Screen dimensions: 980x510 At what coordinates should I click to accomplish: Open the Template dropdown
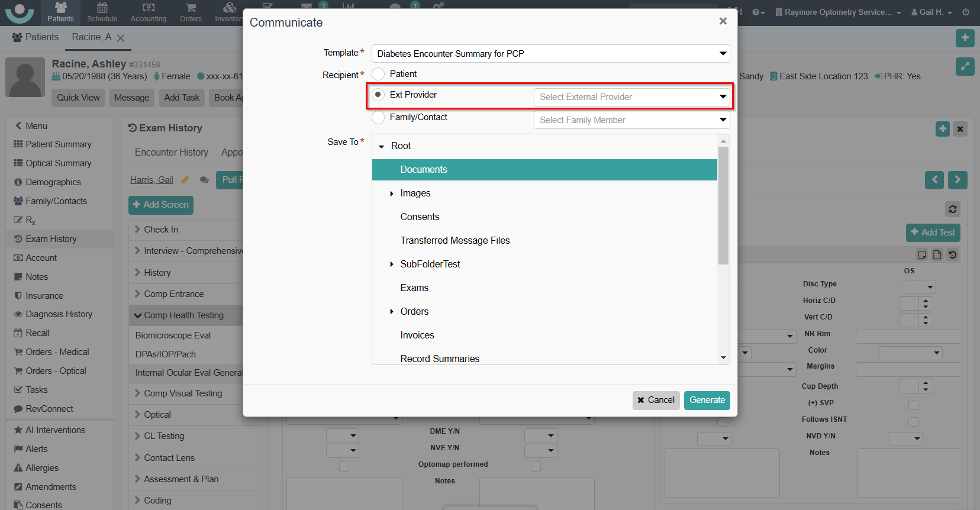click(550, 54)
